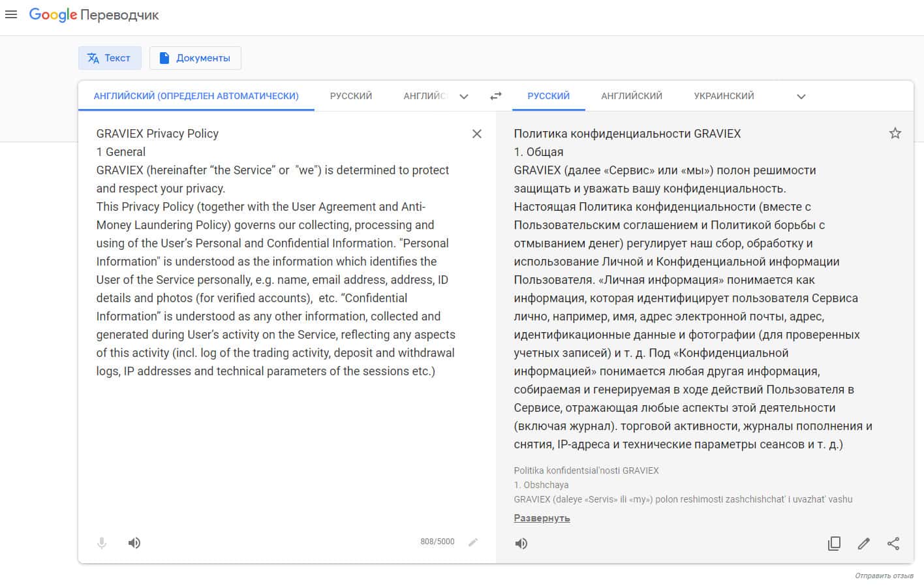
Task: Swap source and target languages
Action: pos(496,96)
